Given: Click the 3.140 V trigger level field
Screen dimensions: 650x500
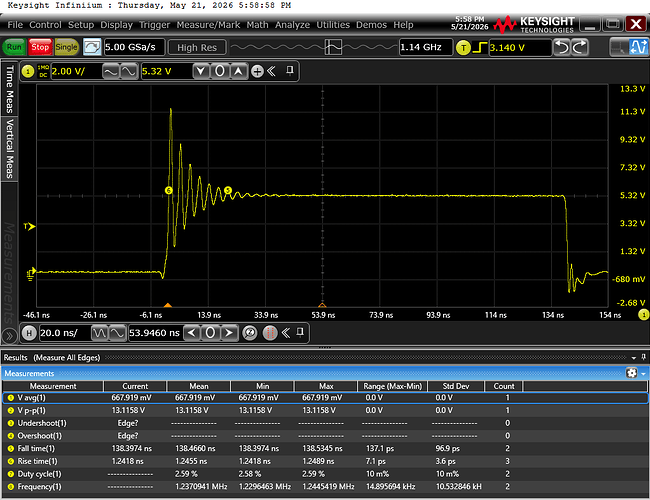Looking at the screenshot, I should pyautogui.click(x=520, y=48).
